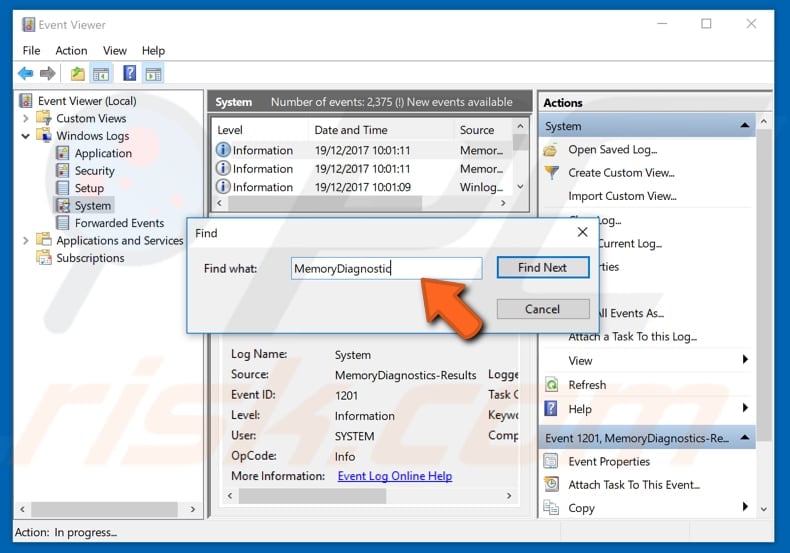This screenshot has height=553, width=790.
Task: Click the Back arrow toolbar icon
Action: click(x=26, y=74)
